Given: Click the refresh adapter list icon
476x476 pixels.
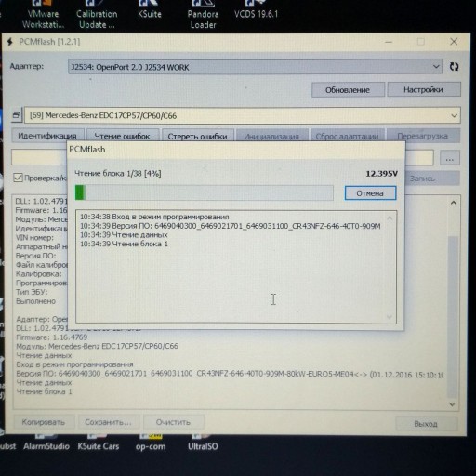Looking at the screenshot, I should (454, 67).
